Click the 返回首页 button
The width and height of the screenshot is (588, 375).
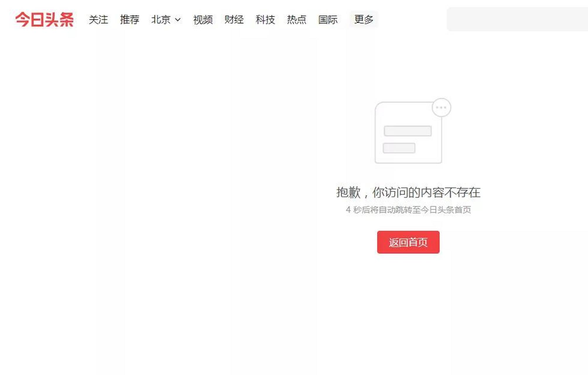[408, 242]
